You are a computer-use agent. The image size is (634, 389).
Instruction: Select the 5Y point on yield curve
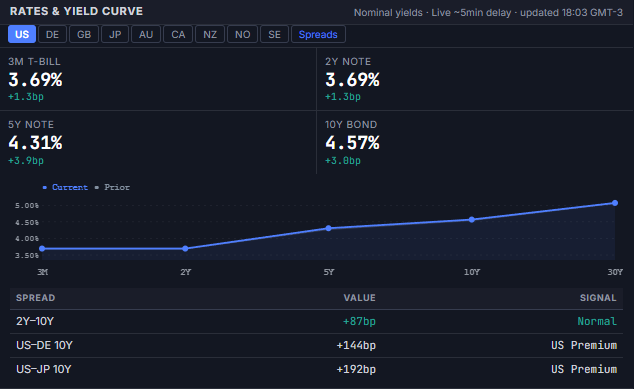click(328, 228)
